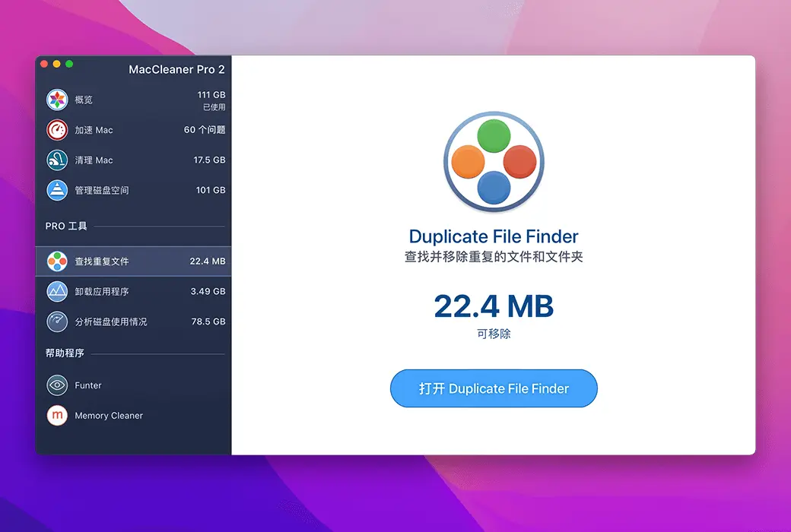This screenshot has height=532, width=791.
Task: Close the MacCleaner Pro window with the red button
Action: (x=44, y=64)
